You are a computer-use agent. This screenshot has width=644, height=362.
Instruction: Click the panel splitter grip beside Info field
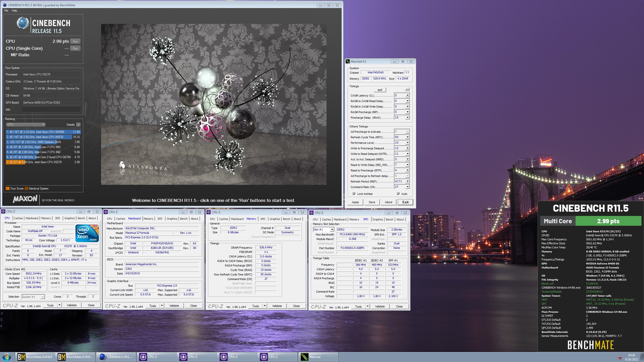tap(85, 110)
